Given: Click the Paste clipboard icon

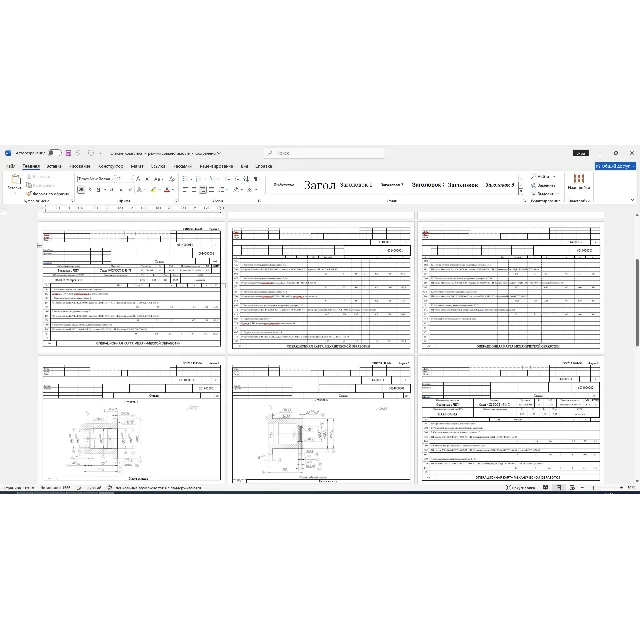Looking at the screenshot, I should [15, 179].
